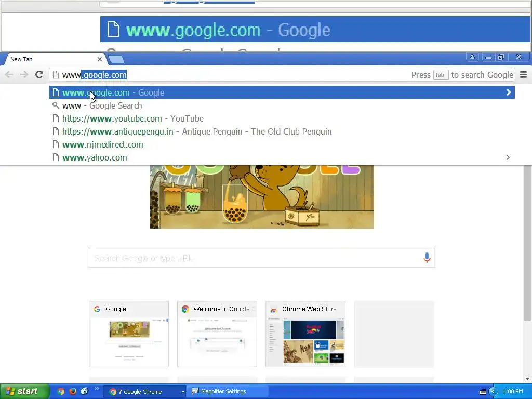Choose the Antique Penguin suggestion
Screen dimensions: 532x399
tap(282, 131)
